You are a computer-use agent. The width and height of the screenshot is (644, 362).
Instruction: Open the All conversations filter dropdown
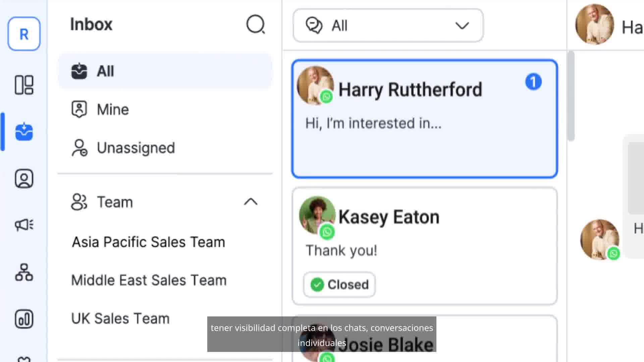[x=388, y=25]
